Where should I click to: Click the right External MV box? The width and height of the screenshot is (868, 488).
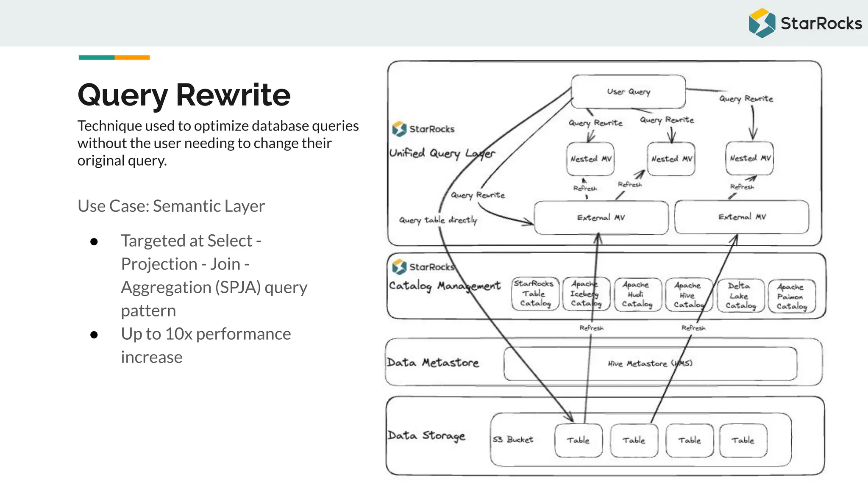(742, 217)
